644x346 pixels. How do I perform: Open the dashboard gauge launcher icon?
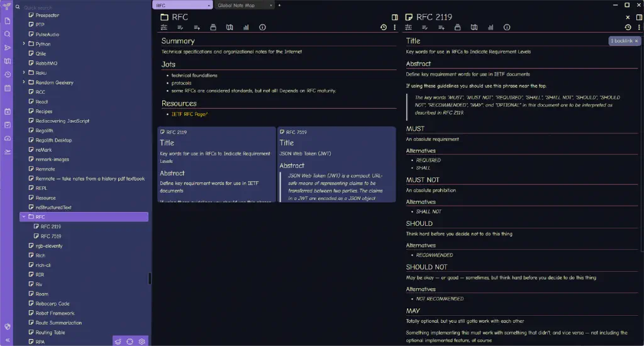[7, 138]
